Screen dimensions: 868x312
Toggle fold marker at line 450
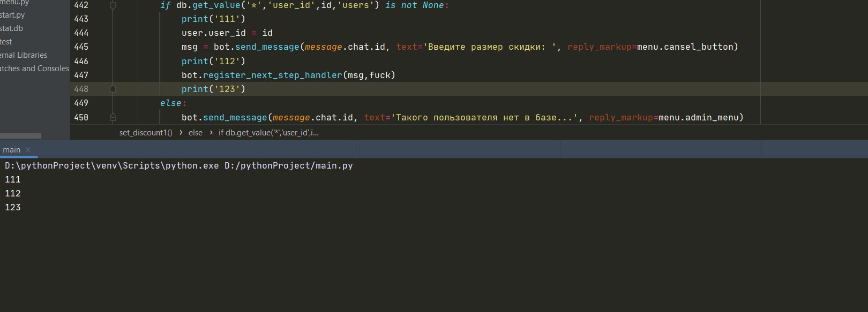(113, 117)
